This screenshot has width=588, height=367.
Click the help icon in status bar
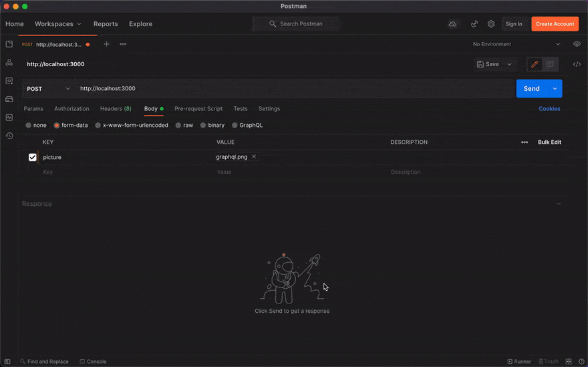[x=581, y=362]
